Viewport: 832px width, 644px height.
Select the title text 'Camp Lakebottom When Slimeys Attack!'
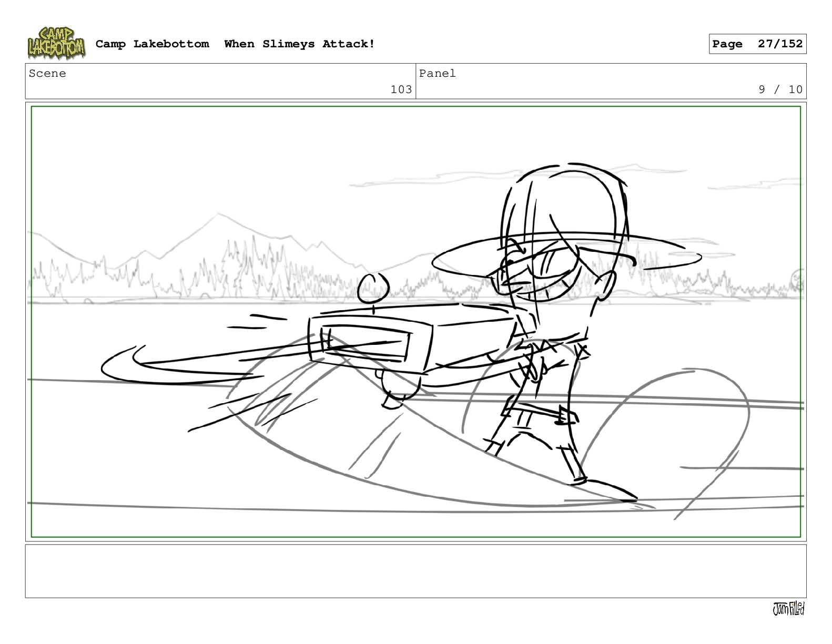235,44
